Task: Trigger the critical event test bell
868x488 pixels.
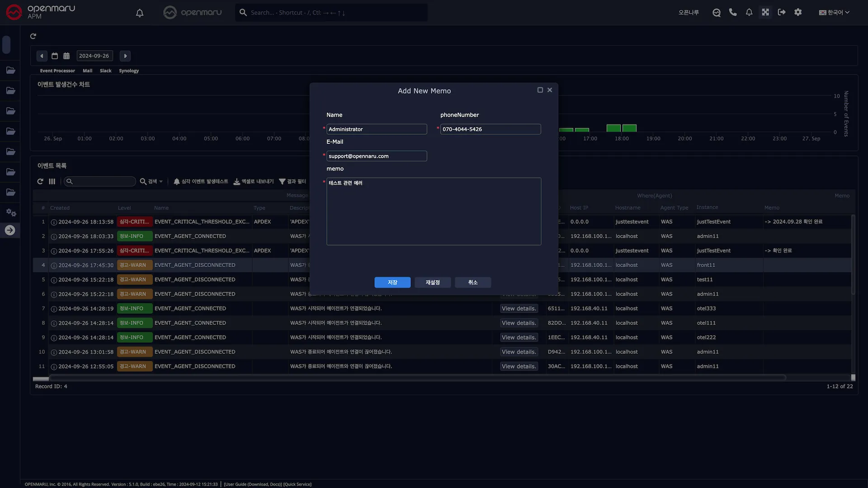Action: pos(177,182)
